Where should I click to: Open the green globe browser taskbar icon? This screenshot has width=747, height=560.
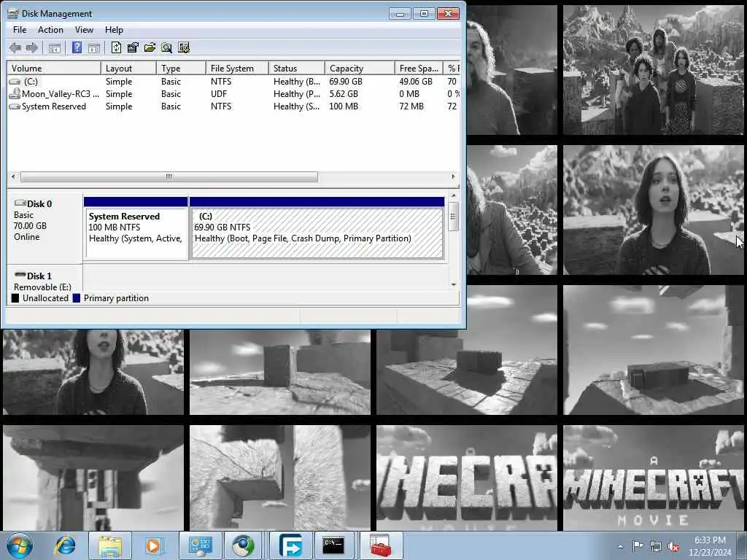tap(244, 545)
